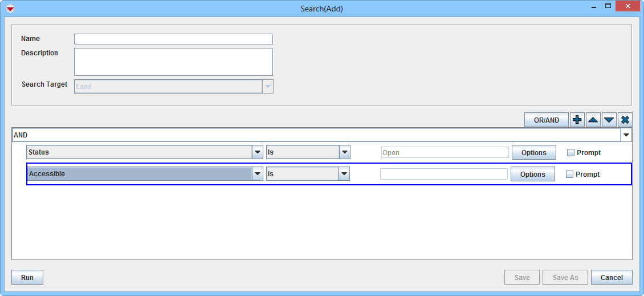Open the Accessible field dropdown
Screen dimensions: 644x296
tap(258, 175)
